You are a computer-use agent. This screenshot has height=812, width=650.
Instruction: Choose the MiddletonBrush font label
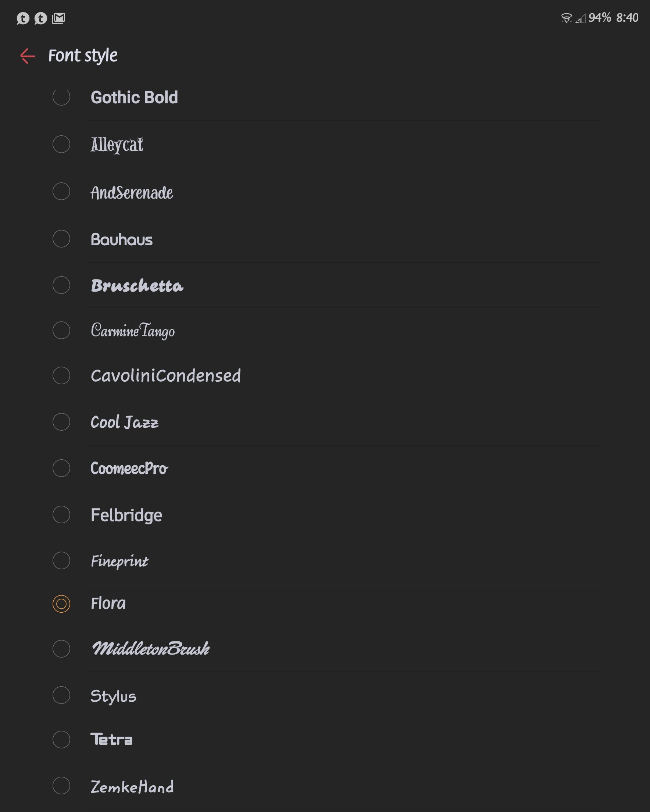tap(151, 649)
